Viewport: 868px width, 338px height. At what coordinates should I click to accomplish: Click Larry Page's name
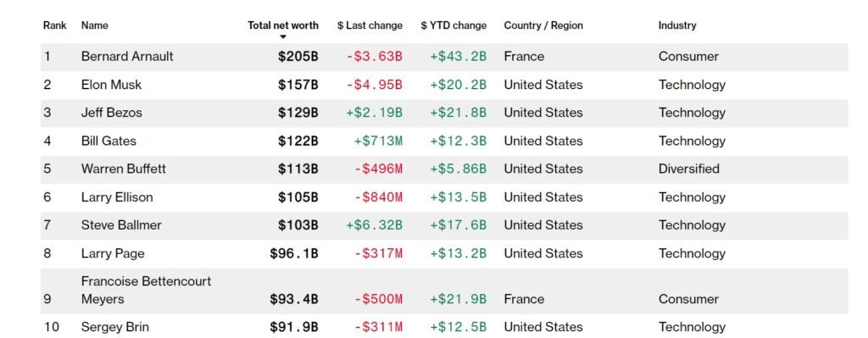coord(113,254)
